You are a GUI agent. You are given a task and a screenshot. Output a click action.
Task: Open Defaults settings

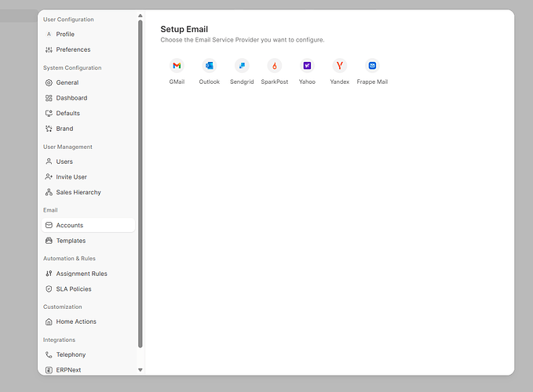pyautogui.click(x=89, y=114)
